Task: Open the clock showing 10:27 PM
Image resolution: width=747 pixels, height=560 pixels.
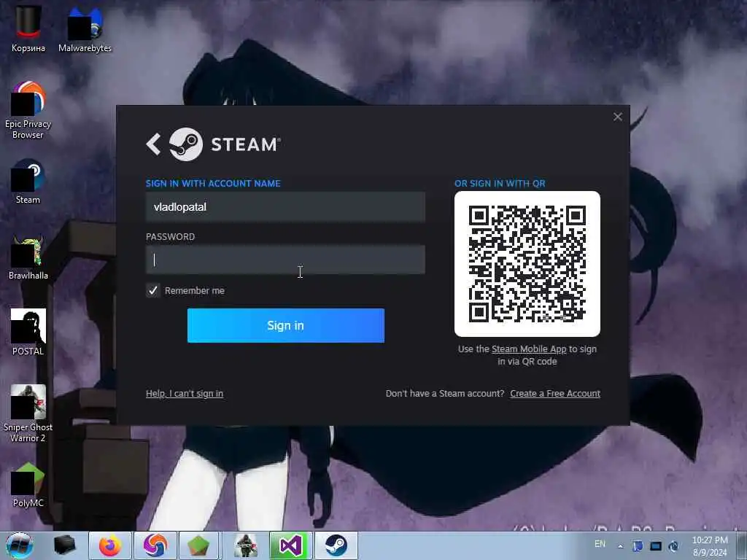Action: coord(710,545)
